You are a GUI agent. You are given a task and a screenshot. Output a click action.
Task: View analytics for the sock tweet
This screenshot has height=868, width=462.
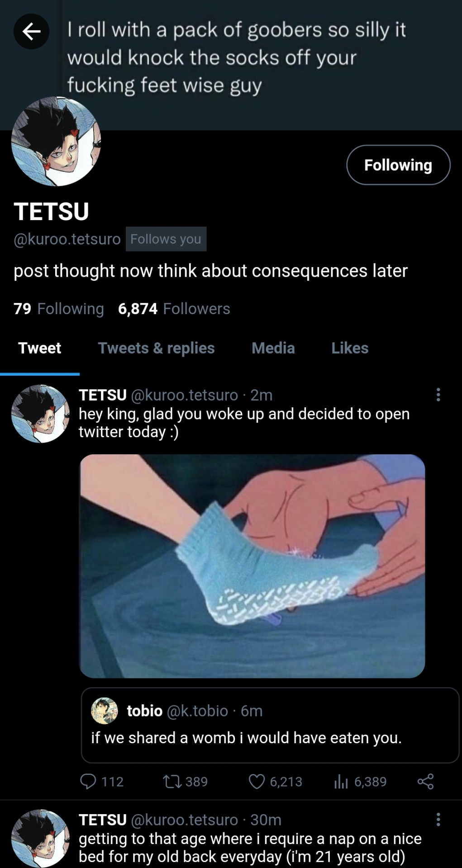[x=341, y=781]
